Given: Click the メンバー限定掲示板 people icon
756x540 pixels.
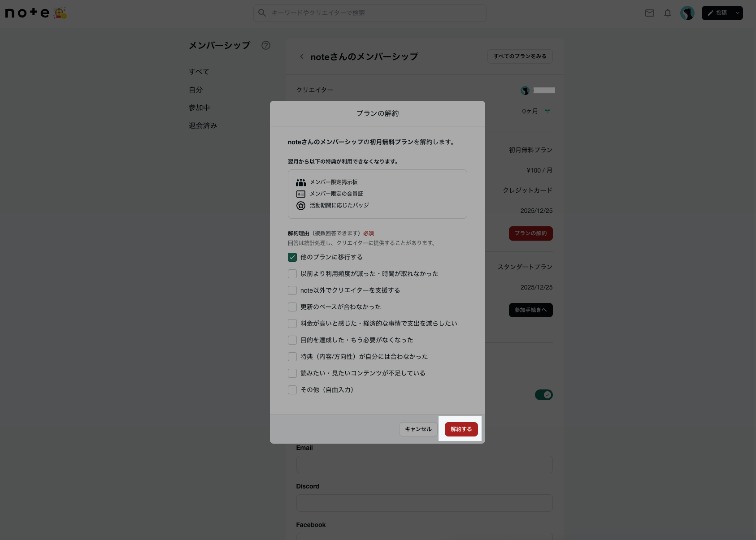Looking at the screenshot, I should 301,182.
